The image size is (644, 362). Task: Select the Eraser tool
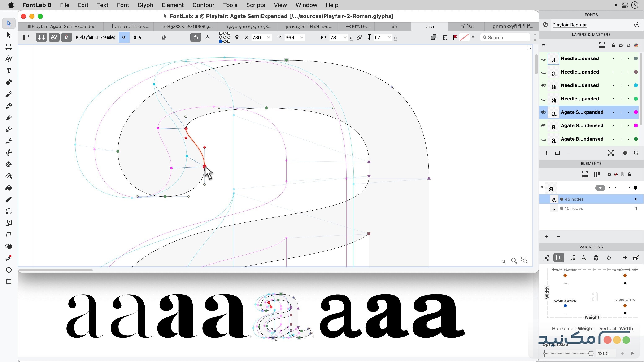(9, 82)
